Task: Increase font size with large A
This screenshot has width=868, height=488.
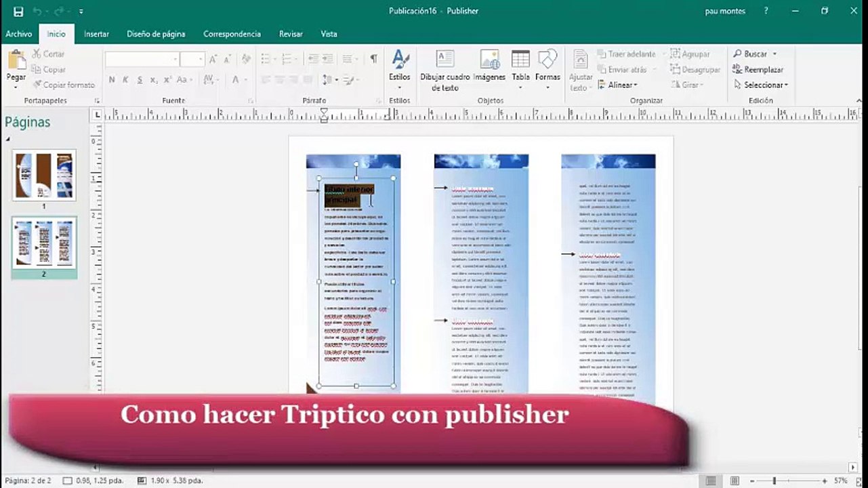Action: (213, 60)
